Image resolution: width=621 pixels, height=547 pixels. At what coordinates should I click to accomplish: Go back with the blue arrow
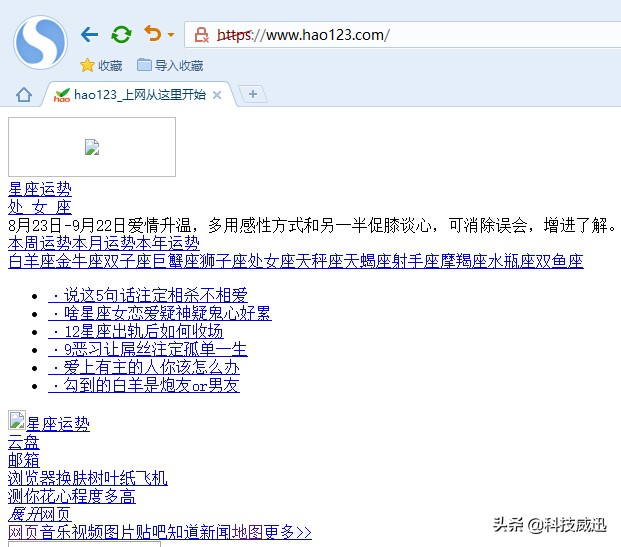point(90,34)
